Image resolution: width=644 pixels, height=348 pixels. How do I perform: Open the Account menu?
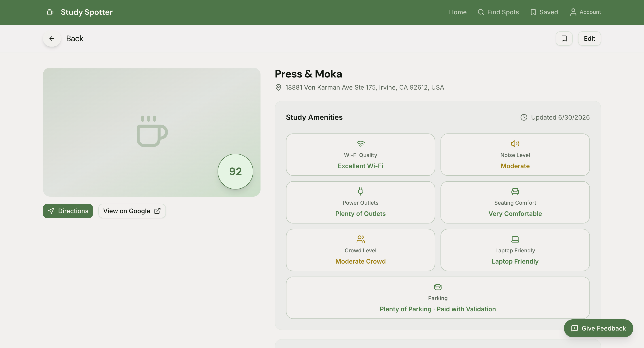585,12
